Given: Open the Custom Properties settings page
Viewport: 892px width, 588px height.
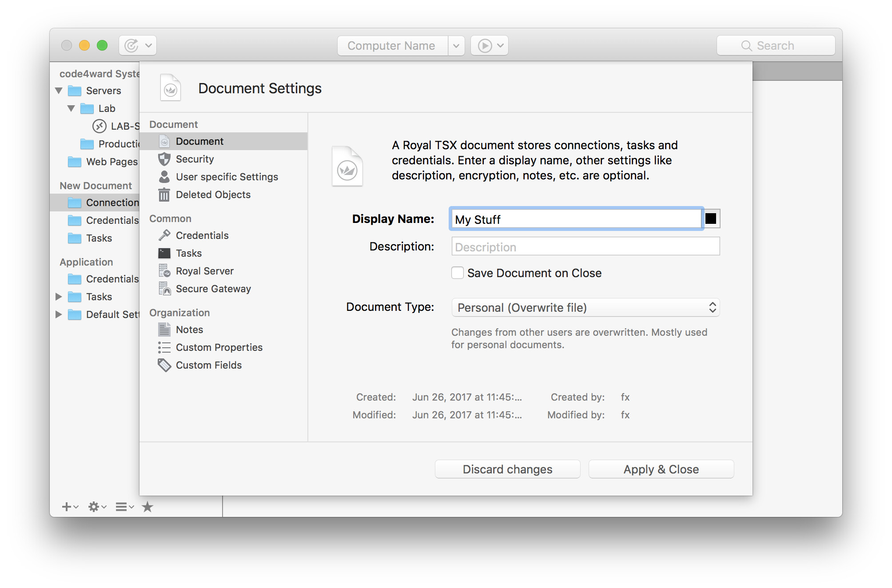Looking at the screenshot, I should (219, 347).
